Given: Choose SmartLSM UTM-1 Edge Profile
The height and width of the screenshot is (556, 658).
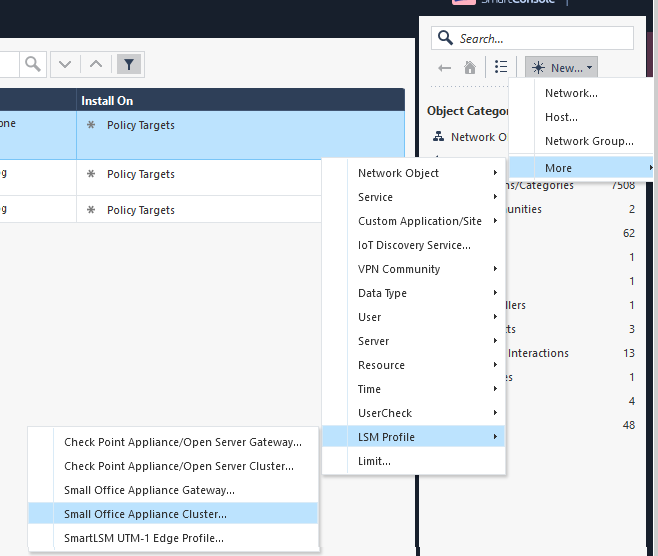Looking at the screenshot, I should [144, 538].
